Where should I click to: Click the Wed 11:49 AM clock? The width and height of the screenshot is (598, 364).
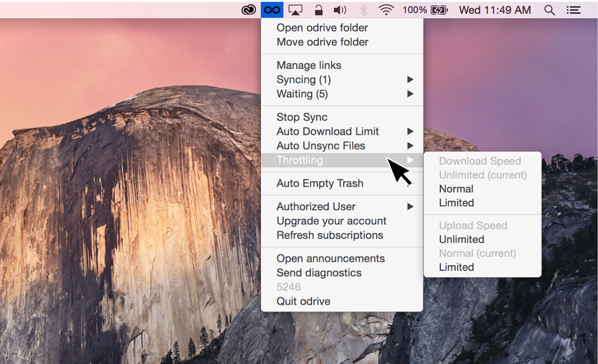pyautogui.click(x=494, y=10)
